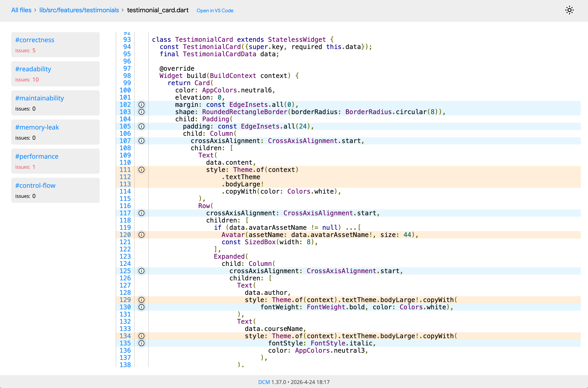
Task: Select the info marker beside line 129
Action: pos(141,300)
